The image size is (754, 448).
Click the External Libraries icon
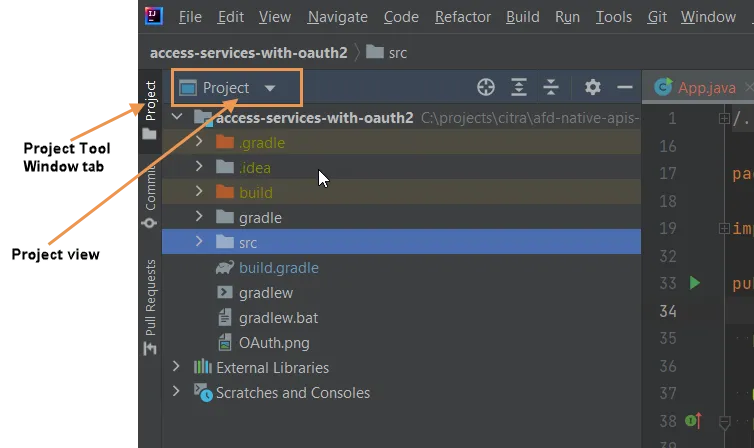coord(202,367)
